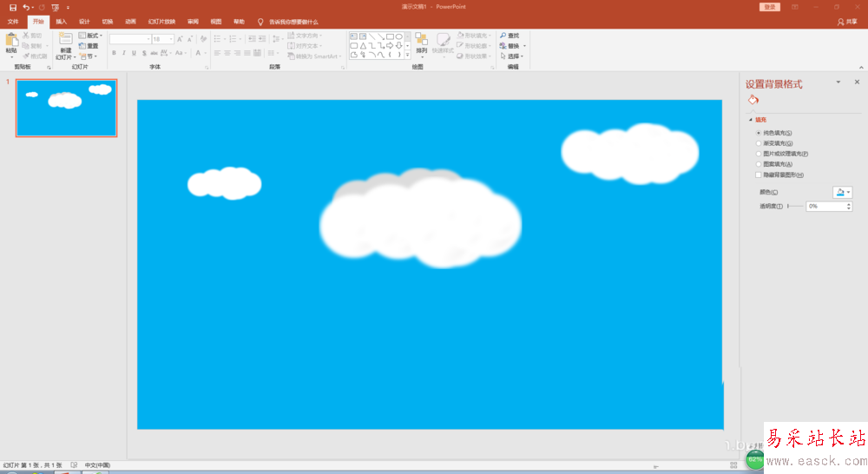868x474 pixels.
Task: Switch to the Transitions (切换) tab
Action: coord(108,23)
